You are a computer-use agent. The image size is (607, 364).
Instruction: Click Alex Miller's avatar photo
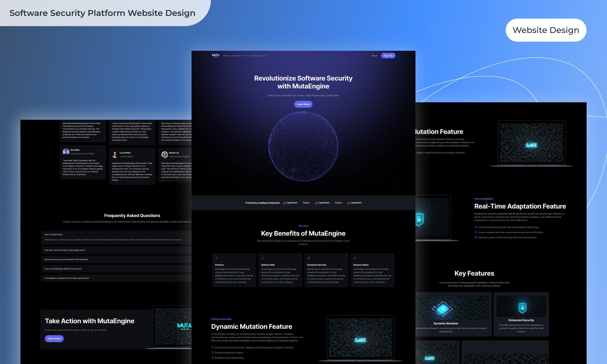pyautogui.click(x=66, y=152)
